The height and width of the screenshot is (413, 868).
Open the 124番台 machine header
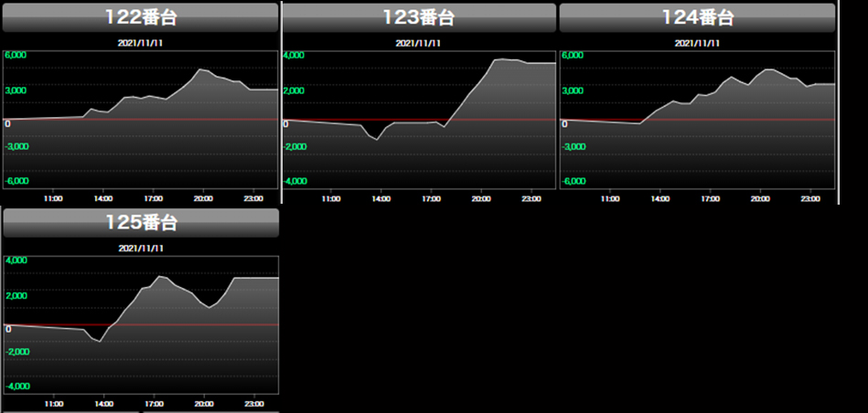(697, 16)
